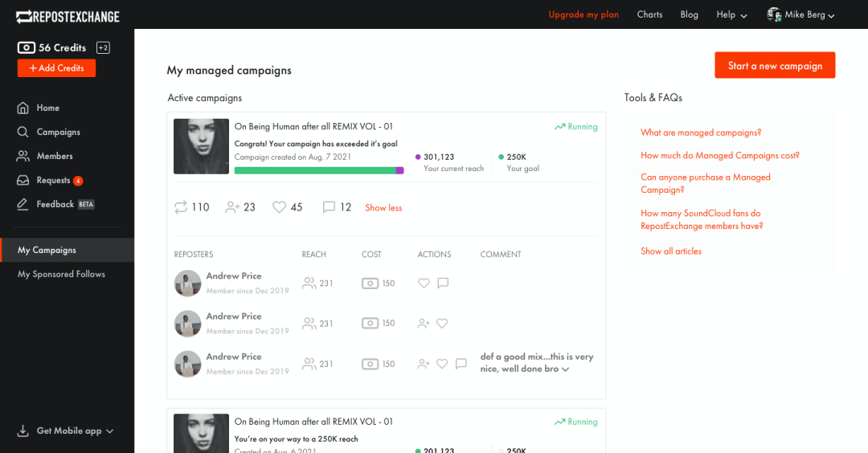This screenshot has height=453, width=868.
Task: Click the comments icon showing 12
Action: [329, 207]
